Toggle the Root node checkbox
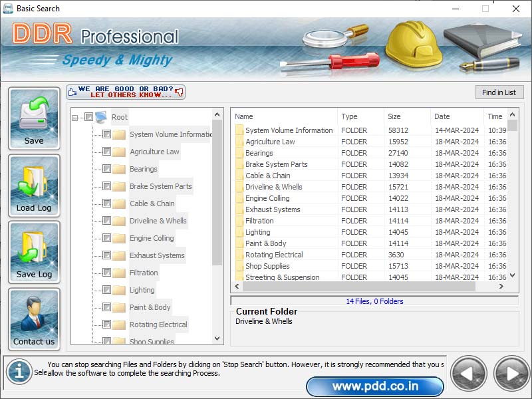 click(x=89, y=116)
